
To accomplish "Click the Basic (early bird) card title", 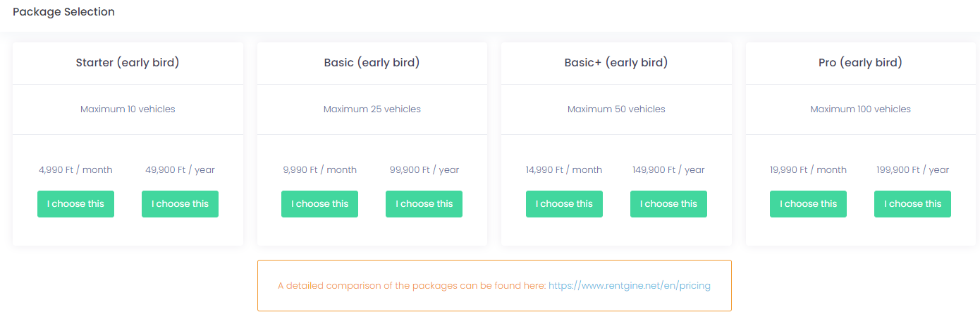I will 372,63.
